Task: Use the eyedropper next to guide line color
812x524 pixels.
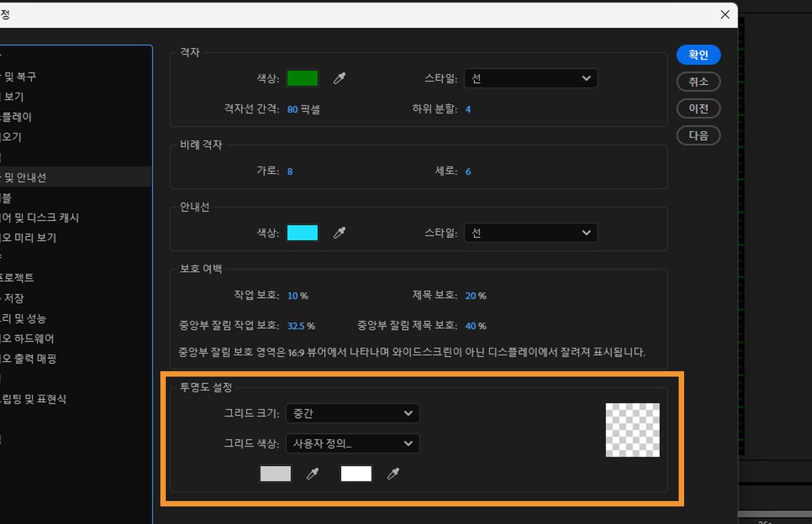Action: (340, 232)
